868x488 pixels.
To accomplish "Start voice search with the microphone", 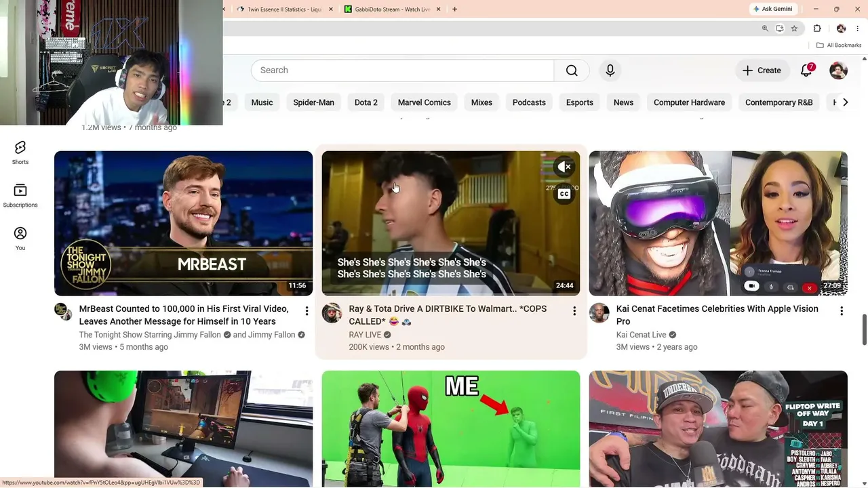I will click(x=610, y=70).
